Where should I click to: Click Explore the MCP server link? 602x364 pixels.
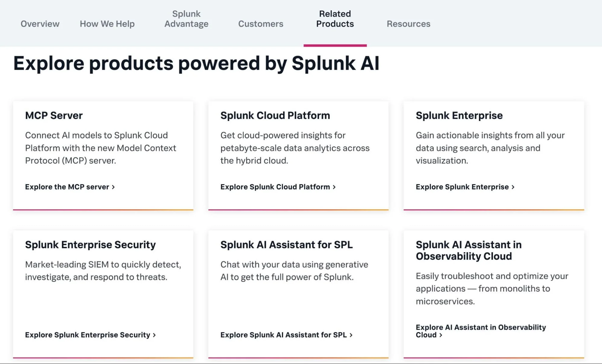(x=67, y=187)
